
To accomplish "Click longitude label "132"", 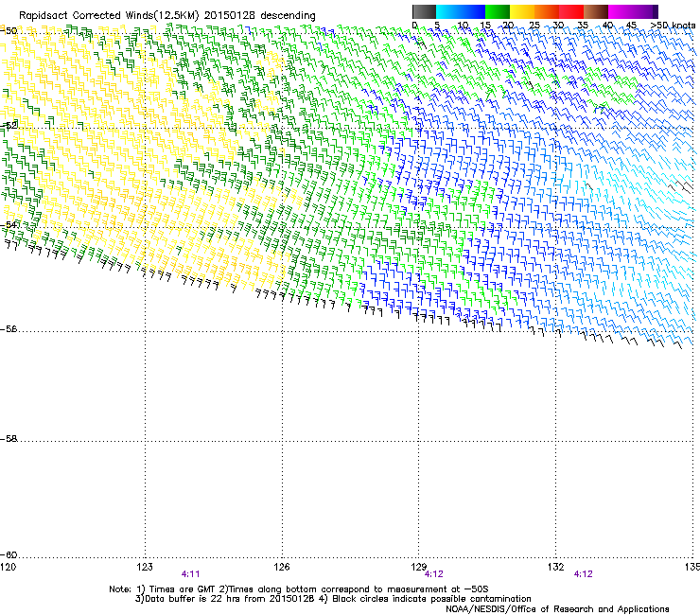I will [556, 567].
